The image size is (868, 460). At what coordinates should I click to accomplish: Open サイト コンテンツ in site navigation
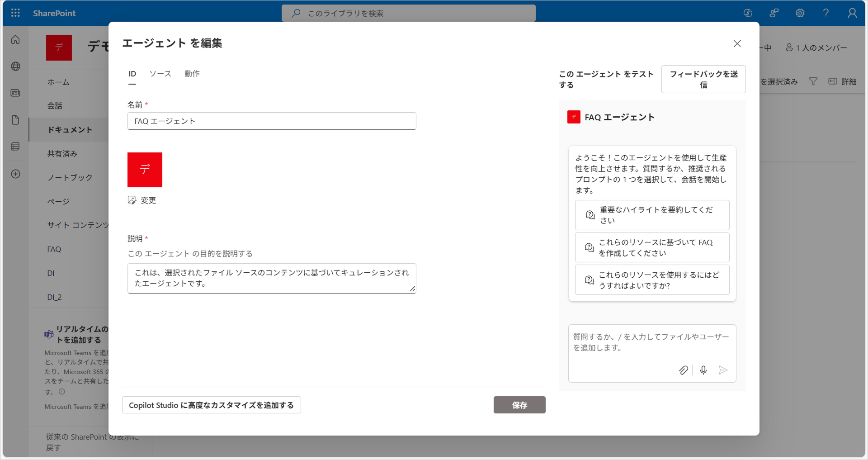[78, 225]
